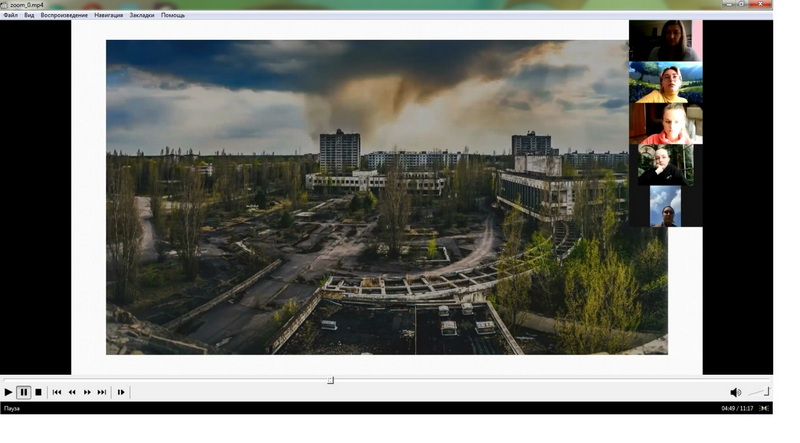The height and width of the screenshot is (443, 800).
Task: Select participant thumbnail with orange top
Action: click(x=665, y=124)
